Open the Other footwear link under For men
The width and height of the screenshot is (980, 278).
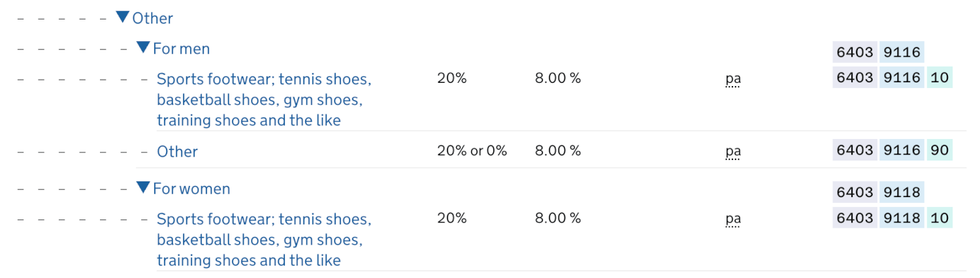pos(177,151)
